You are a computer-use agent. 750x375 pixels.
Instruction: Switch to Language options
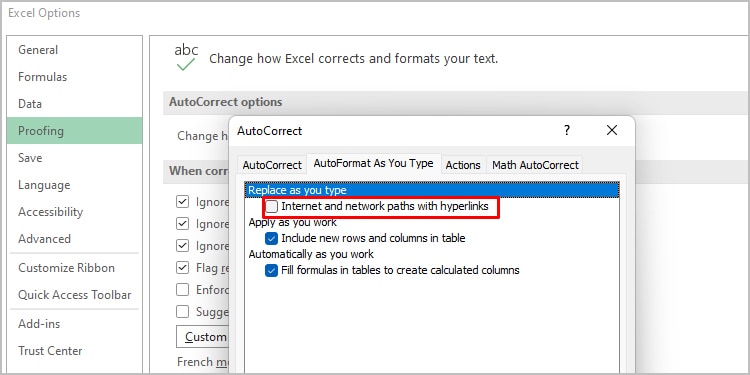click(75, 185)
